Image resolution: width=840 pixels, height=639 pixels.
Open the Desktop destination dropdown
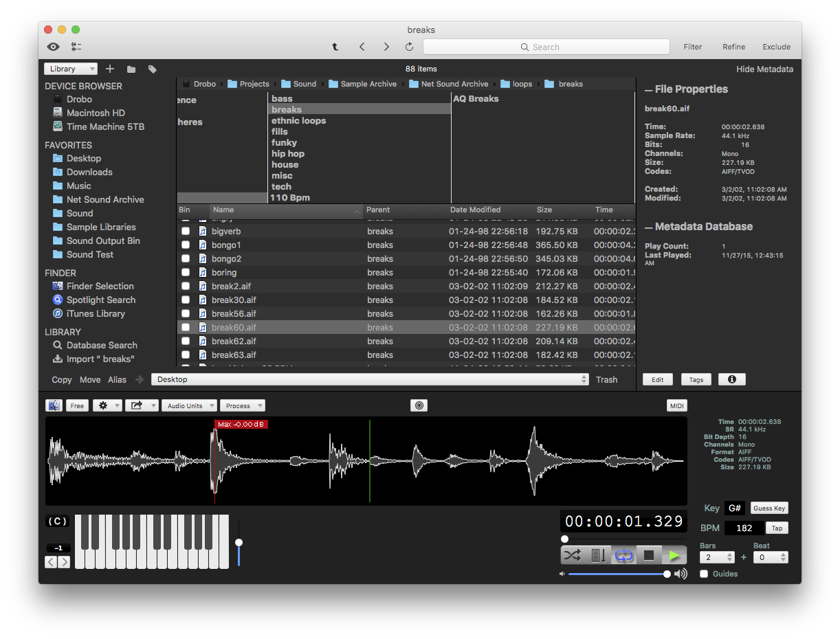(370, 379)
